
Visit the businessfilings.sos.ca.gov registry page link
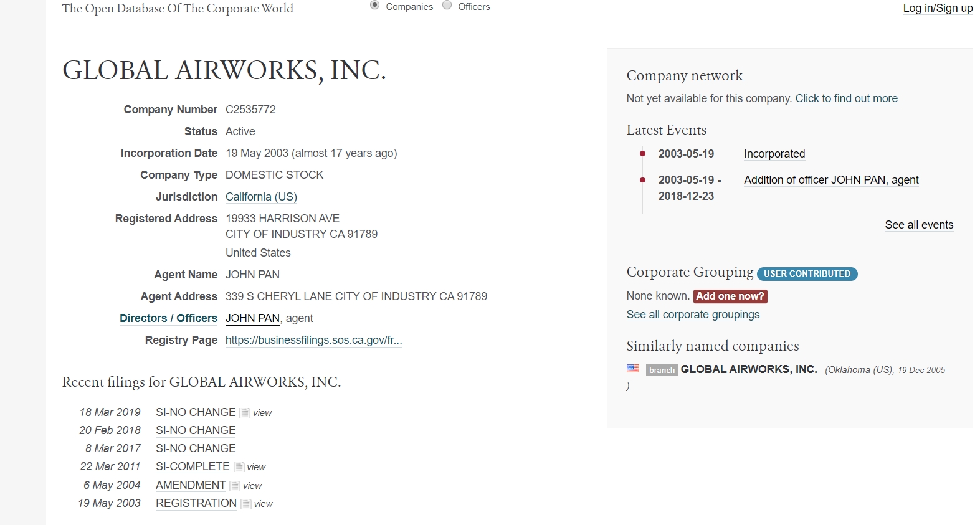(x=313, y=340)
